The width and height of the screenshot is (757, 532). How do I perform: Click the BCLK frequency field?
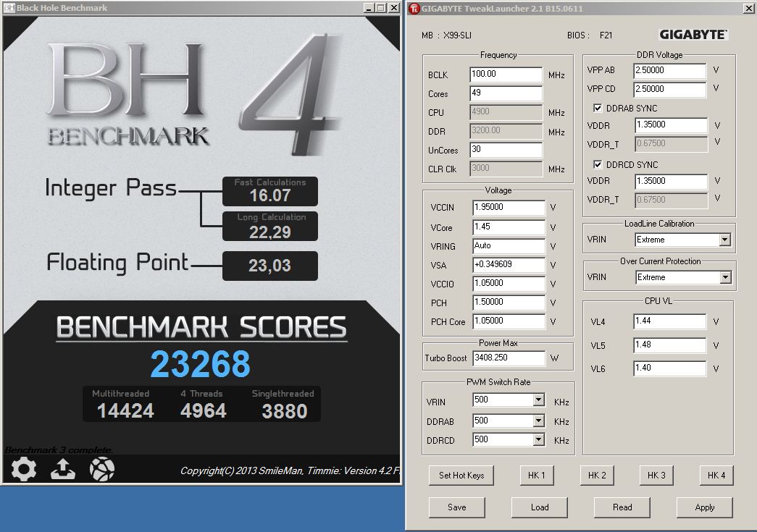(x=506, y=75)
